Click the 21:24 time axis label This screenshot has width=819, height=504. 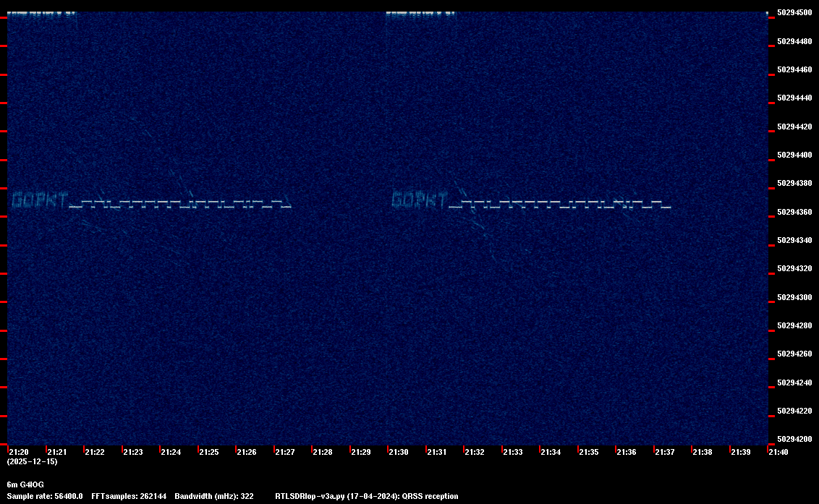click(171, 452)
